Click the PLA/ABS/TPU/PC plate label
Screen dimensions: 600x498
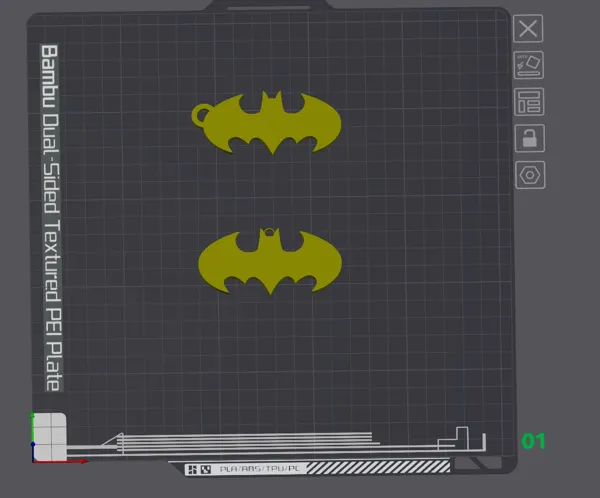click(260, 469)
